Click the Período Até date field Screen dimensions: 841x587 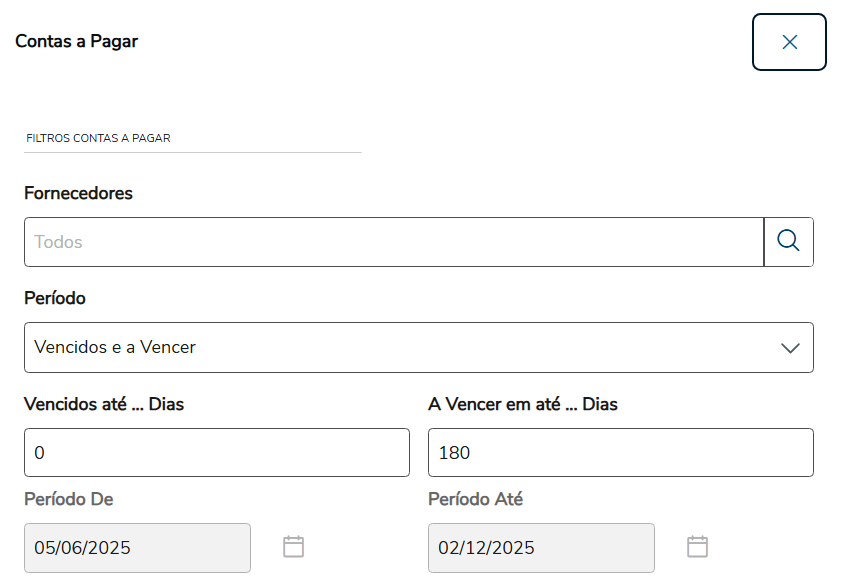click(x=541, y=548)
